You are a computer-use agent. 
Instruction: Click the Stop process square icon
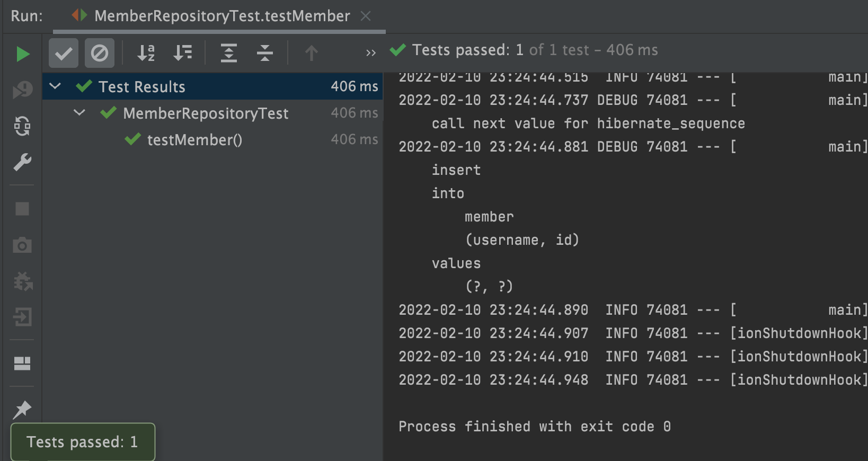[x=22, y=209]
